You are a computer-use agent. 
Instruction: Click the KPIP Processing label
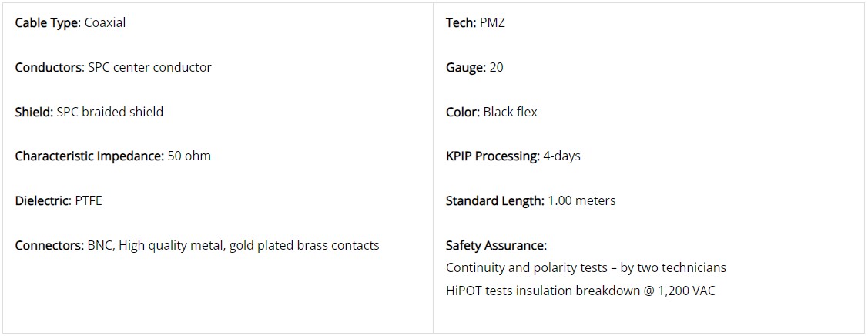click(x=493, y=156)
